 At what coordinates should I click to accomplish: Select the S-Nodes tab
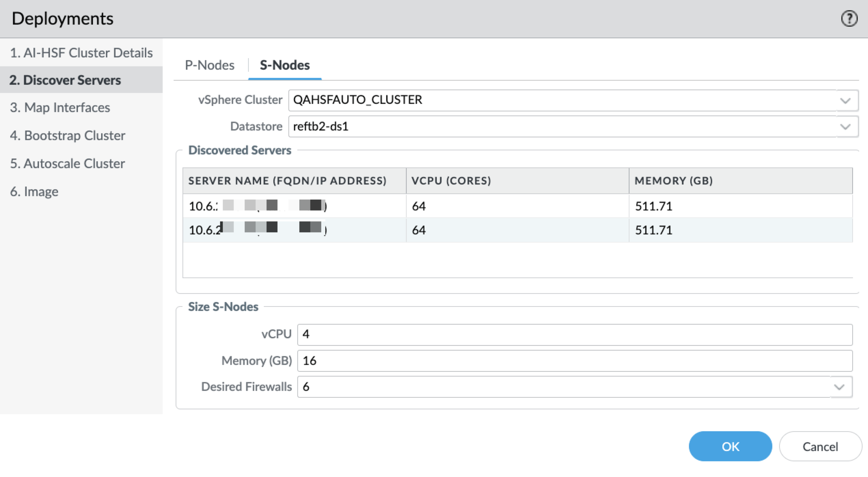pos(284,65)
